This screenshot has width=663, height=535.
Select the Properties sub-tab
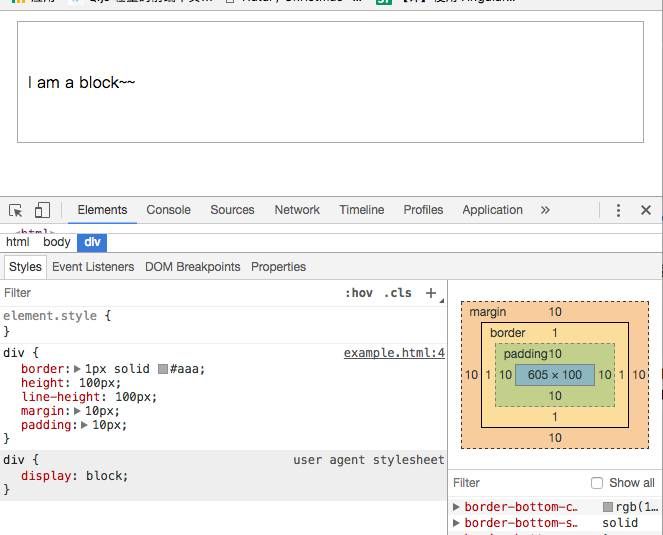(x=278, y=267)
